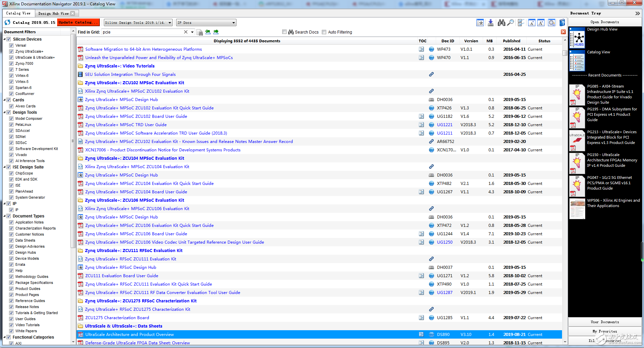This screenshot has height=348, width=644.
Task: Open Zynq UltraScale+ MPSoC TRD User Guide
Action: click(126, 125)
